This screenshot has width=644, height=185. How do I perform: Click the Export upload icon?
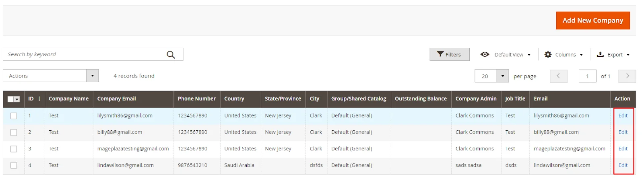pos(600,55)
